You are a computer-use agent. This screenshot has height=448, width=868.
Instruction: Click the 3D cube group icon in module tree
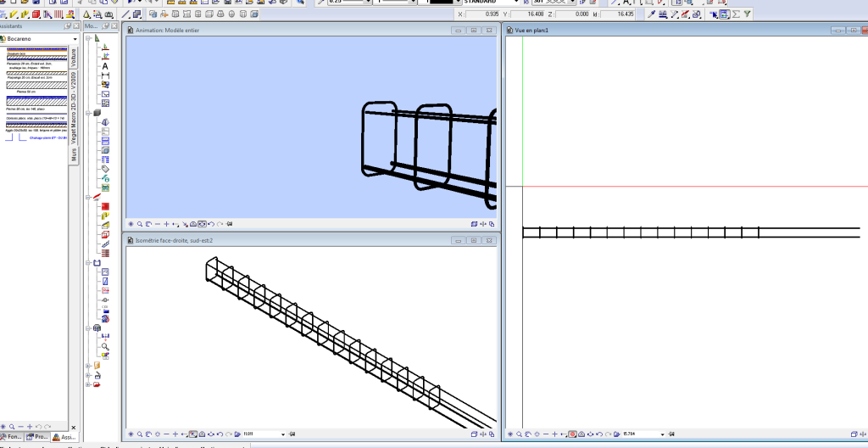[x=97, y=113]
